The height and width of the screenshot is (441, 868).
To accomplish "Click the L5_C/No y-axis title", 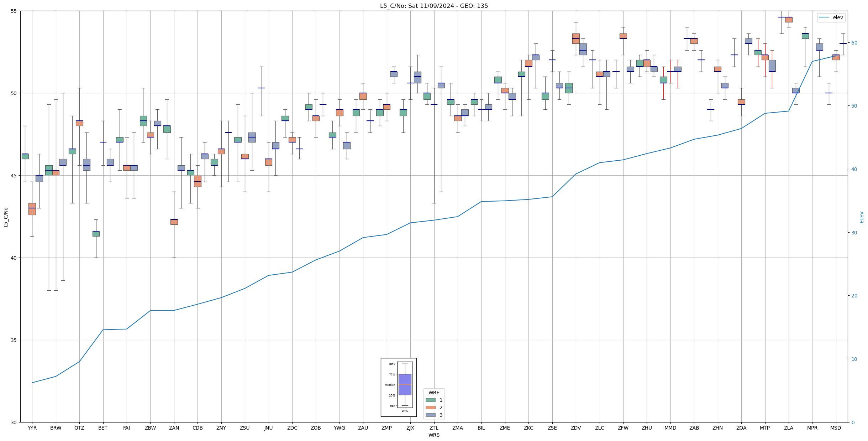I will [6, 217].
